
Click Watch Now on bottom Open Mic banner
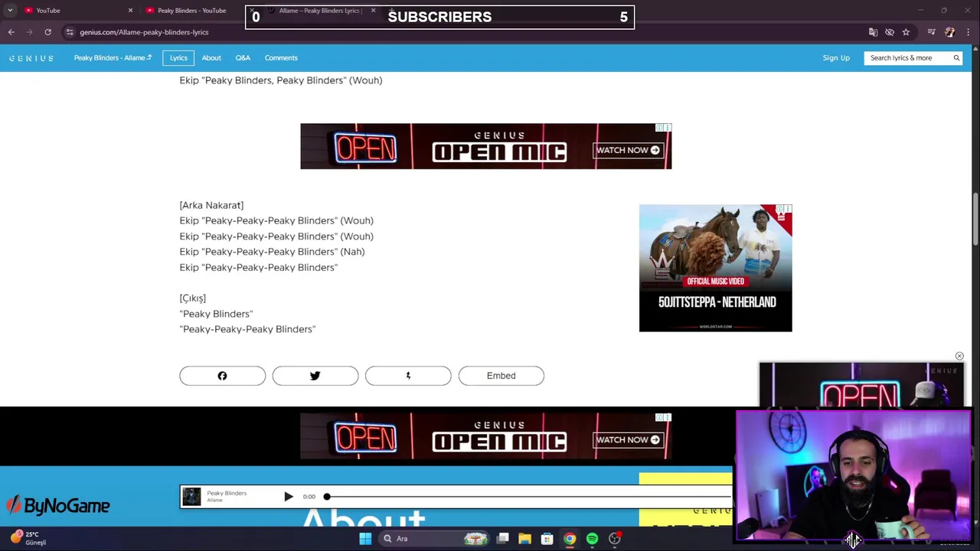628,440
